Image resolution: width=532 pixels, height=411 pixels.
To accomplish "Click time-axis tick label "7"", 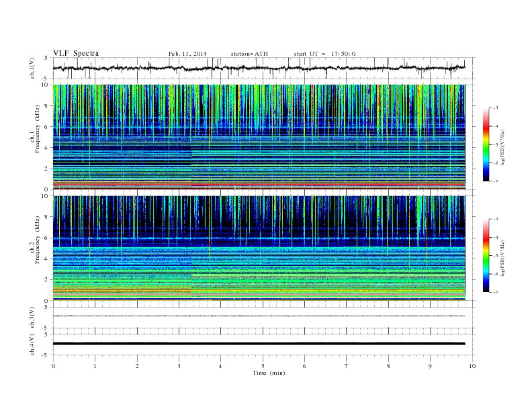I will [346, 366].
